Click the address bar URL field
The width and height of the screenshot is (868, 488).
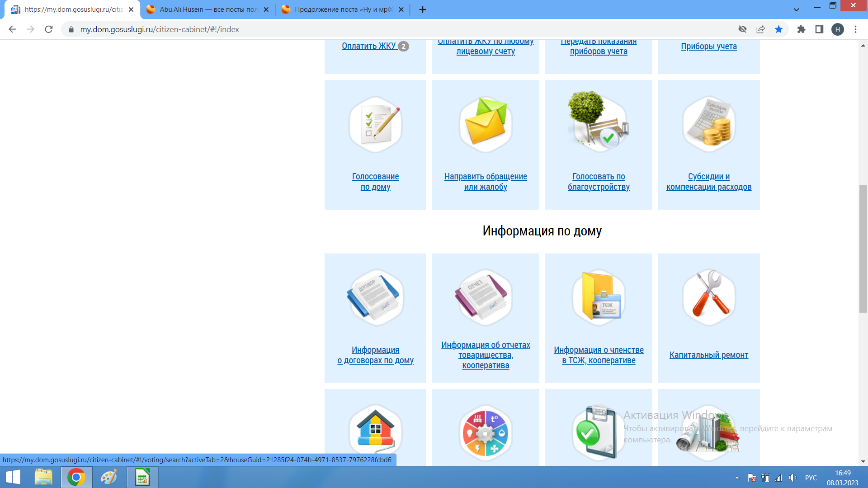[x=398, y=29]
